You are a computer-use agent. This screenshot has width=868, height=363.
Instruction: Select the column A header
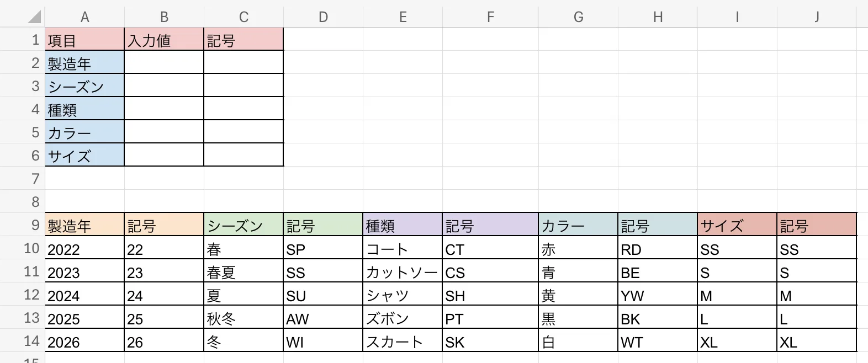pos(84,17)
